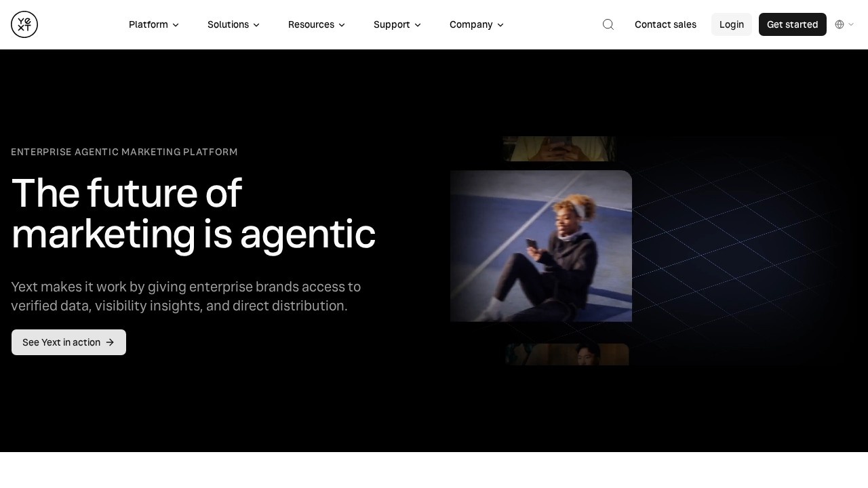Open the Support menu
This screenshot has width=868, height=488.
pos(397,24)
